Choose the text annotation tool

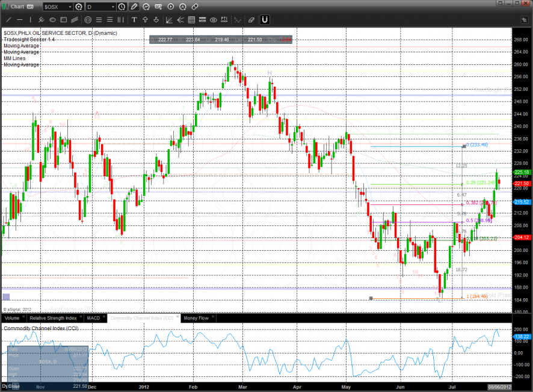(134, 20)
